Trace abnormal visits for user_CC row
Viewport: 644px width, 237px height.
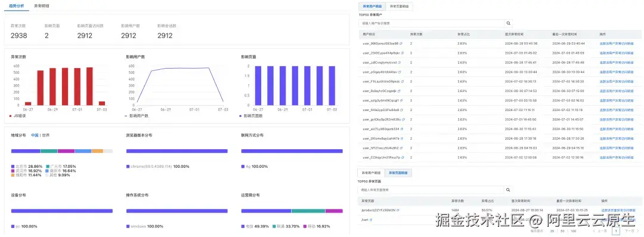(x=617, y=157)
